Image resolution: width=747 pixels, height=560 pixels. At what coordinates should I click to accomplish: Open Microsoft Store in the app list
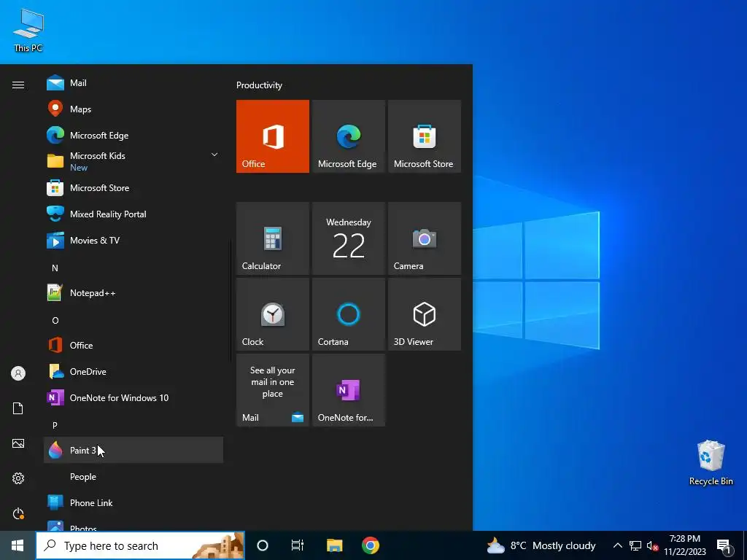133,187
